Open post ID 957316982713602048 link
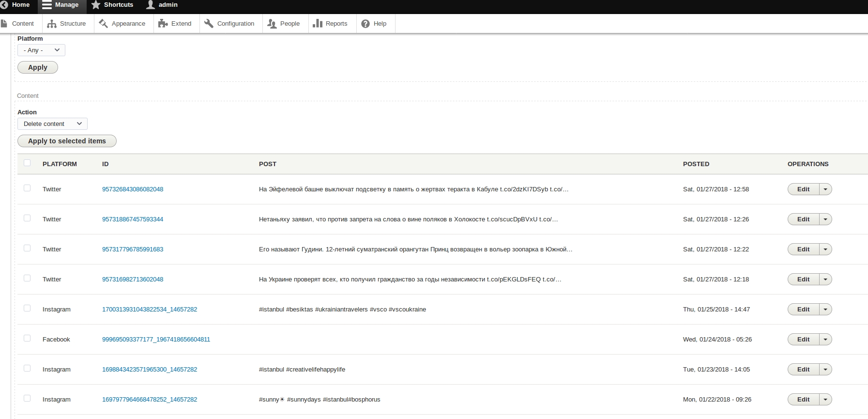868x419 pixels. [x=133, y=279]
